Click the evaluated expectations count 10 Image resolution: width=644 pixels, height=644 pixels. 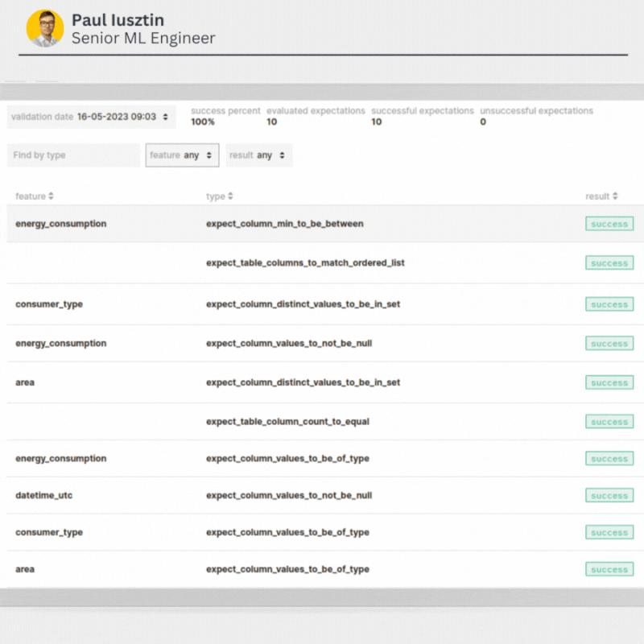pyautogui.click(x=271, y=122)
